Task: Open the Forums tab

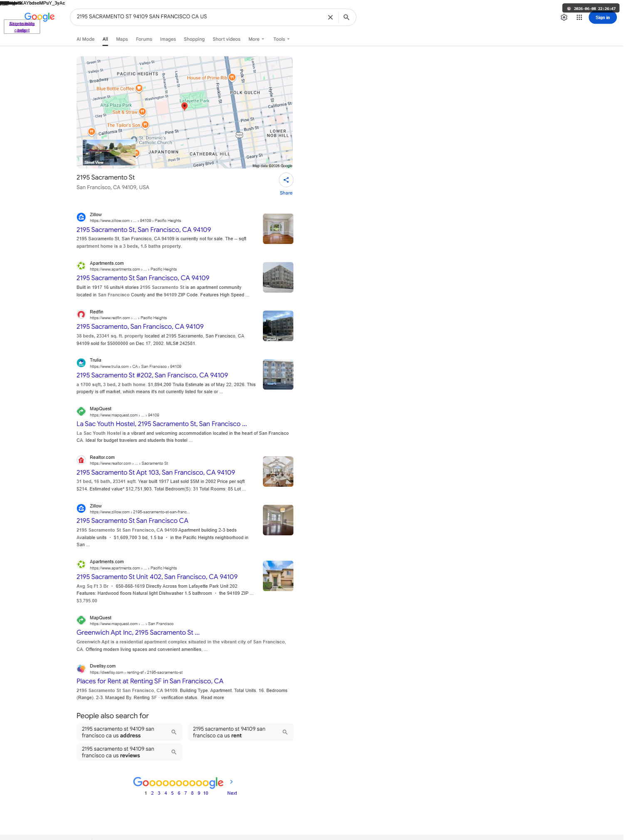Action: 144,39
